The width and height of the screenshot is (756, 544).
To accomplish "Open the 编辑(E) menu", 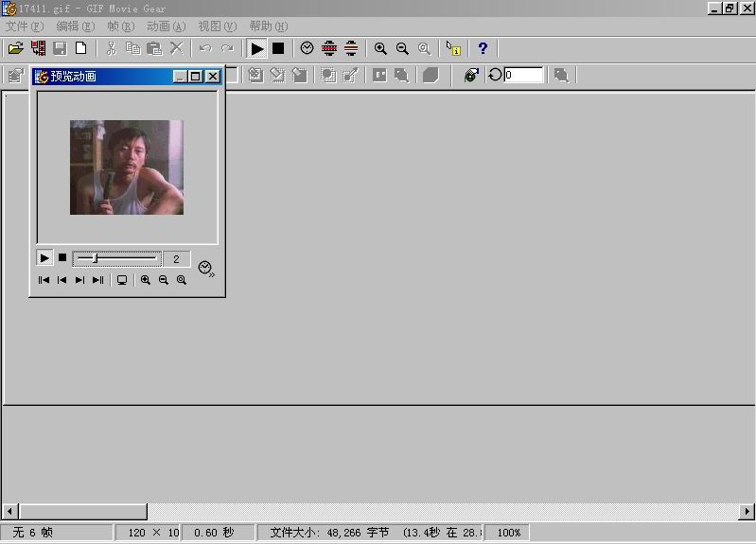I will coord(75,26).
